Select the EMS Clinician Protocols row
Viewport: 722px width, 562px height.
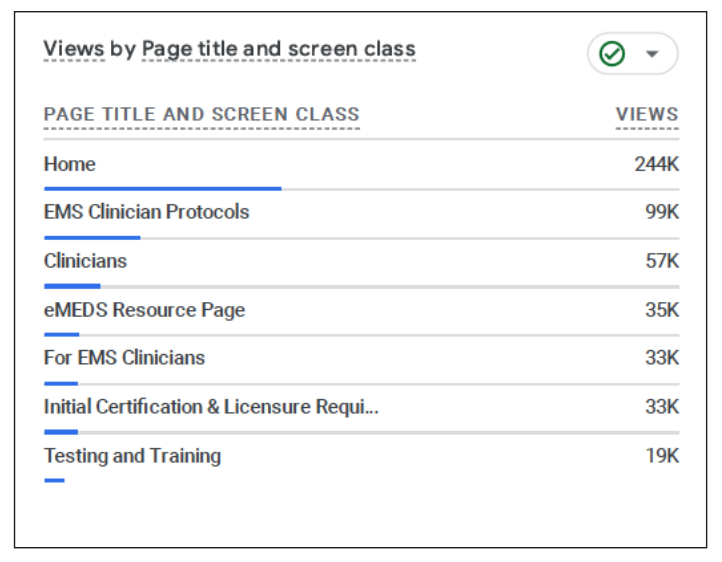pos(146,212)
